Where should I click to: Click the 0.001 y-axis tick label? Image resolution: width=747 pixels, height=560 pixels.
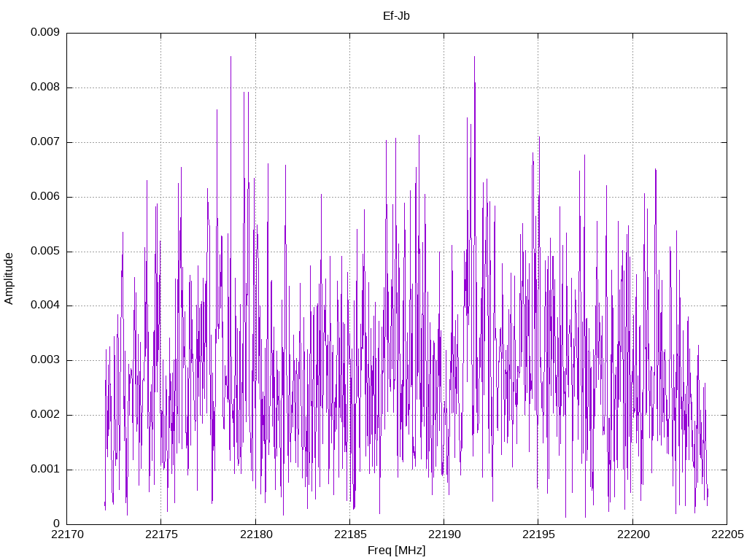pos(45,469)
